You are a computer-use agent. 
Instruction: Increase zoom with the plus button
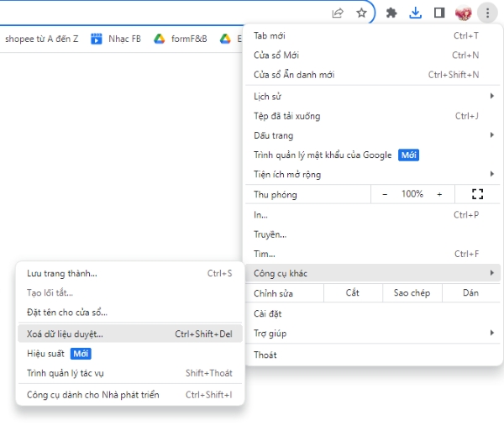pyautogui.click(x=438, y=194)
